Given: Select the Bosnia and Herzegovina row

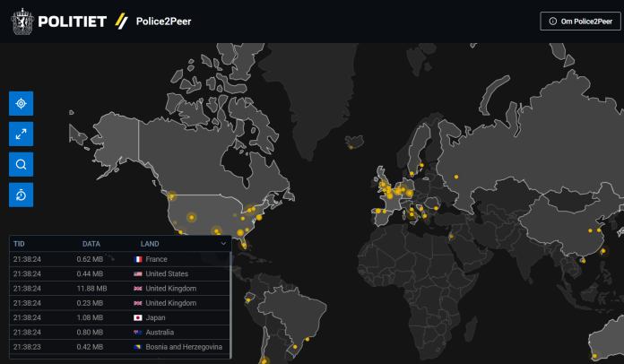Looking at the screenshot, I should coord(119,347).
